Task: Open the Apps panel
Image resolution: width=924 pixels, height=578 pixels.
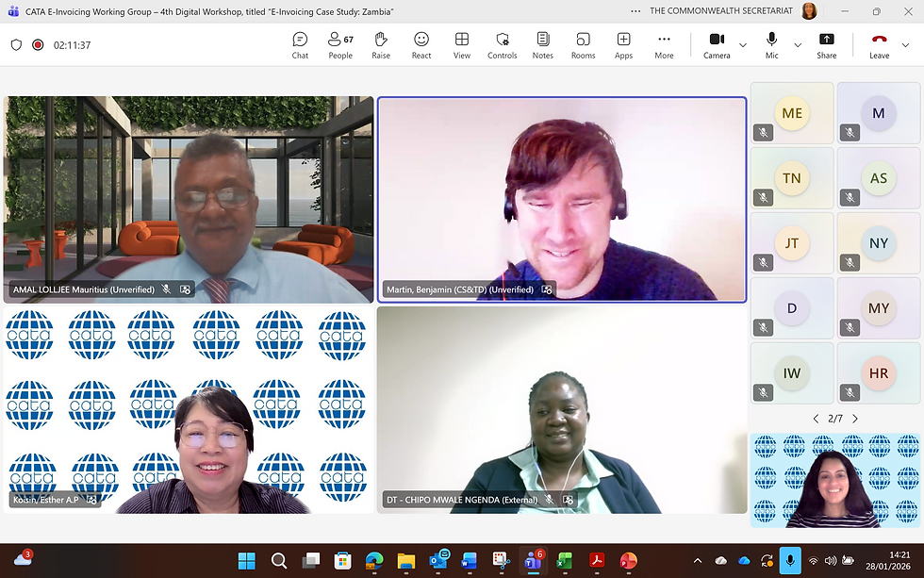Action: (623, 45)
